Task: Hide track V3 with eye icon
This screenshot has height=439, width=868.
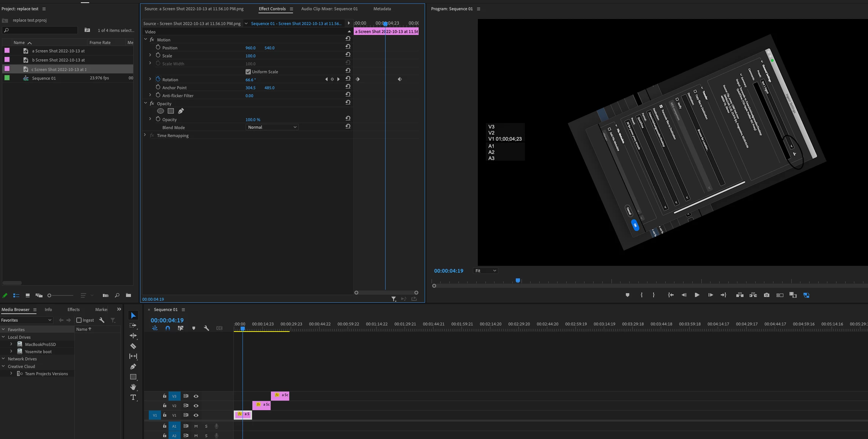Action: click(x=196, y=396)
